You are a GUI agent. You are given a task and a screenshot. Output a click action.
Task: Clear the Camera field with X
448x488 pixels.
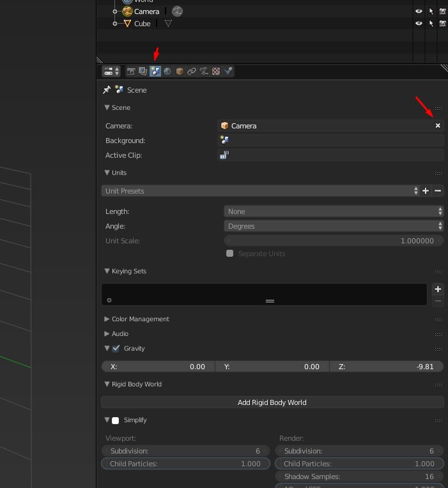438,125
